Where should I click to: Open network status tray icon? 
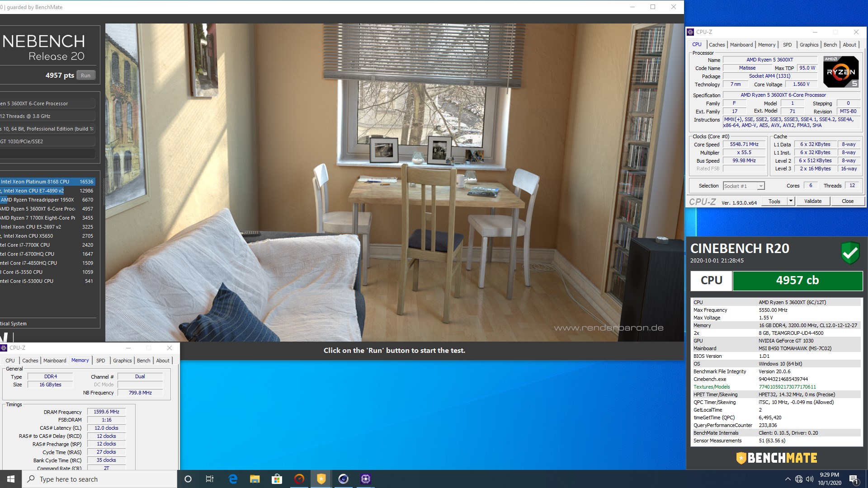(799, 479)
